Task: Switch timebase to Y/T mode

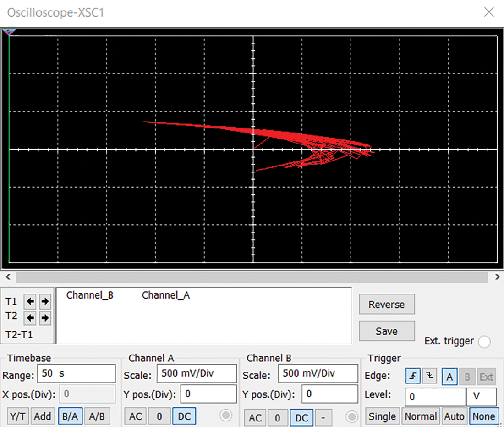Action: pyautogui.click(x=17, y=416)
